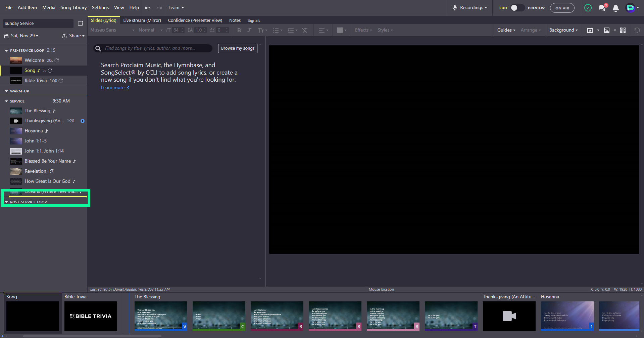The width and height of the screenshot is (644, 338).
Task: Toggle repeat on the Welcome item
Action: pyautogui.click(x=57, y=60)
